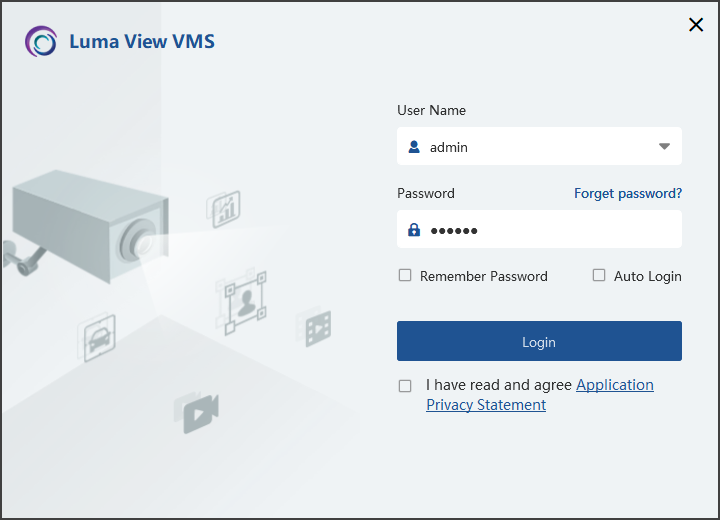Open the Application Privacy Statement link
Image resolution: width=720 pixels, height=520 pixels.
(540, 395)
